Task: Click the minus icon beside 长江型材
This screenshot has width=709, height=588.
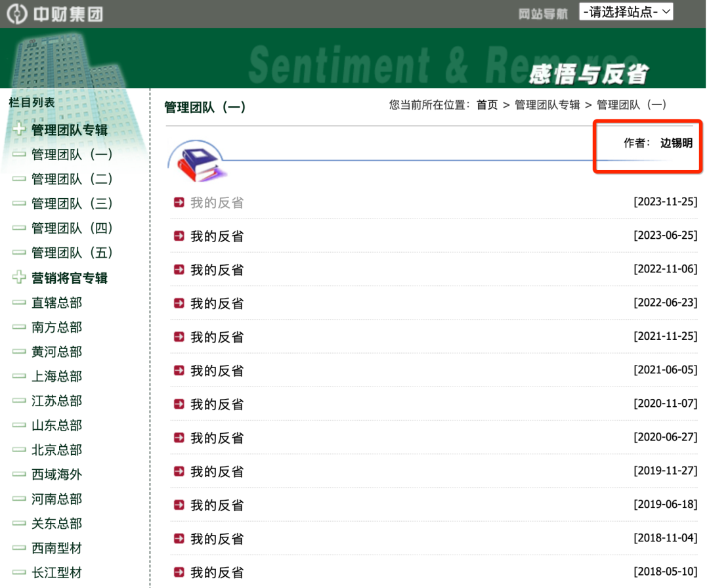Action: coord(19,572)
